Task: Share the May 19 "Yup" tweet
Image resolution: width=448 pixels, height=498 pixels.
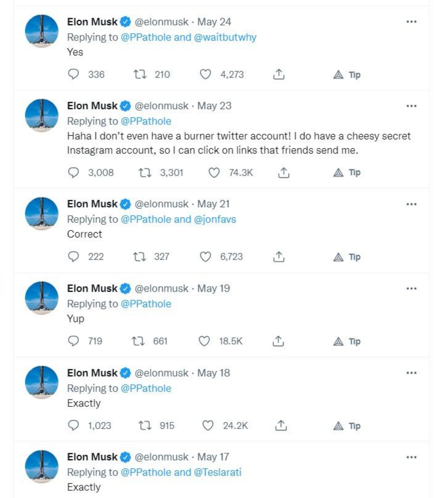Action: click(278, 341)
